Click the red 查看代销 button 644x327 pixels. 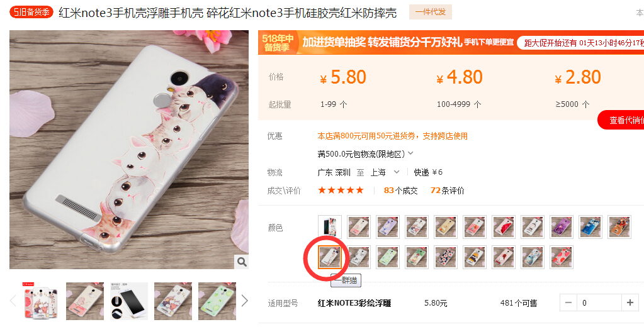point(621,120)
